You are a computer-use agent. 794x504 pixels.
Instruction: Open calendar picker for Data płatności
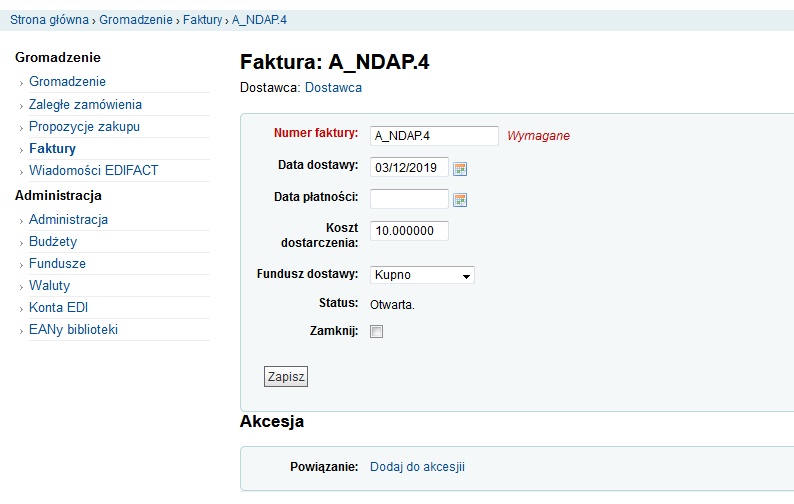[460, 199]
